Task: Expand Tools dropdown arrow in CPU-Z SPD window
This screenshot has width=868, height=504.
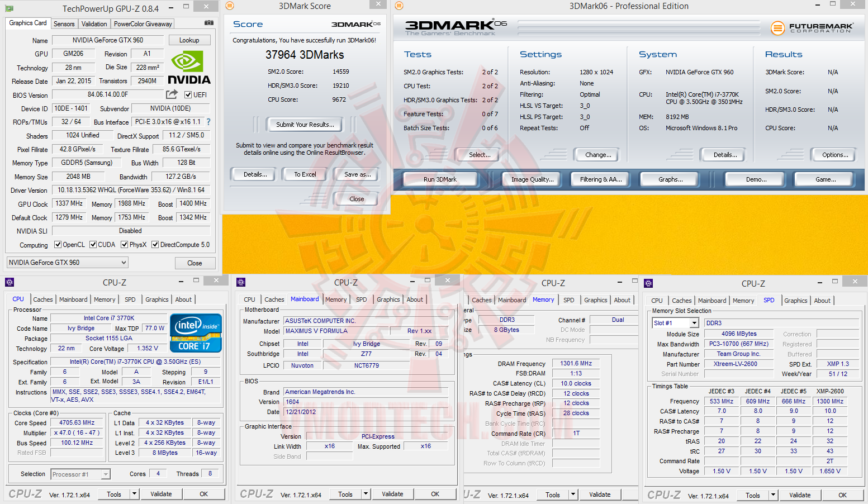Action: tap(773, 495)
